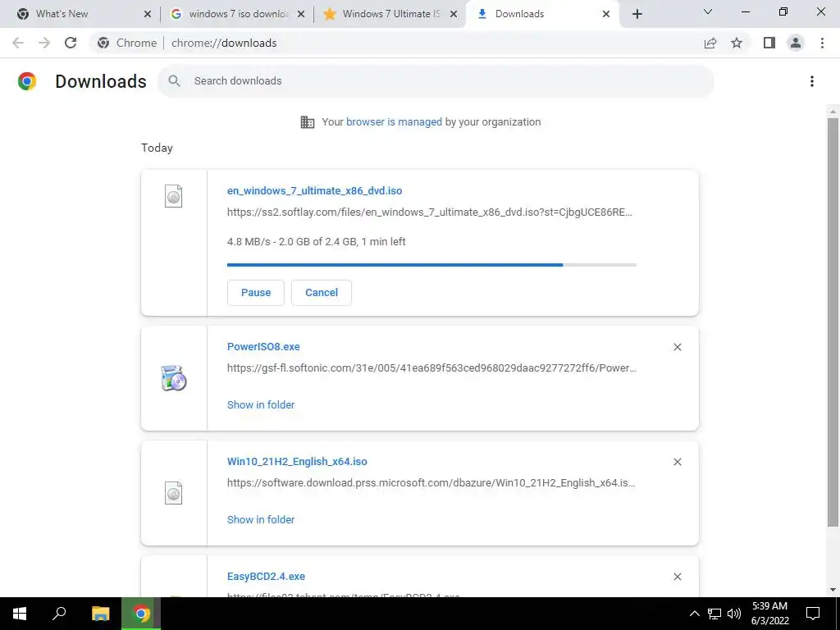The height and width of the screenshot is (630, 840).
Task: Open Chrome three-dot main menu
Action: [822, 43]
